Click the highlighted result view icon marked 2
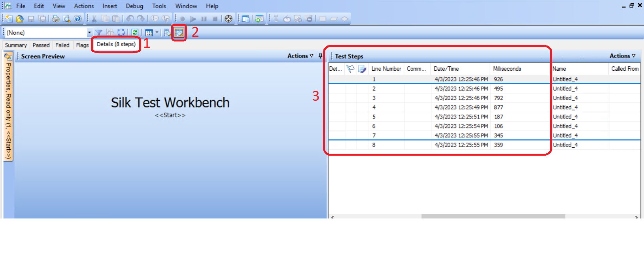Viewport: 644px width, 256px height. pos(179,32)
